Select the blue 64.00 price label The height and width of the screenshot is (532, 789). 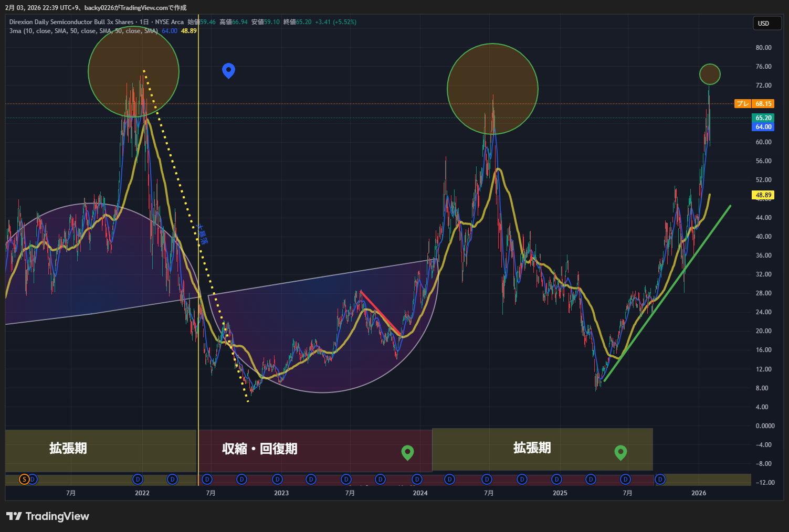[x=763, y=127]
